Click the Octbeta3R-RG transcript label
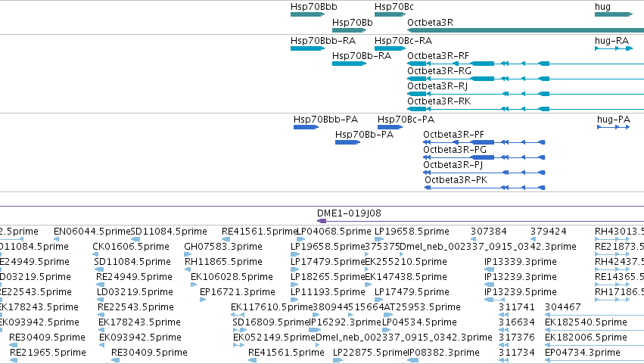This screenshot has height=364, width=644. click(439, 71)
